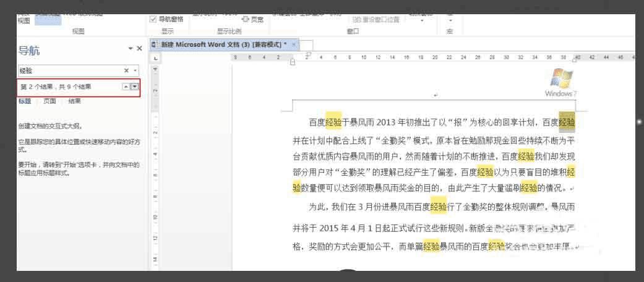Switch to the 页面 tab in navigation
Viewport: 644px width, 282px height.
tap(49, 101)
